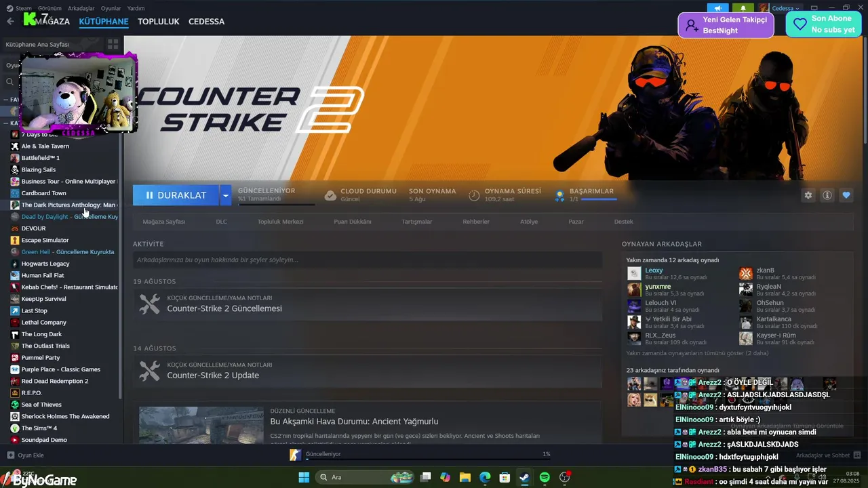Open the Oyunlar menu
The image size is (868, 488).
point(111,8)
